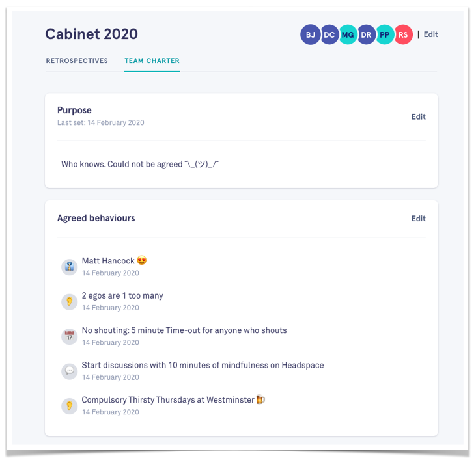Click the Cabinet 2020 team title
The height and width of the screenshot is (458, 476).
pyautogui.click(x=91, y=34)
